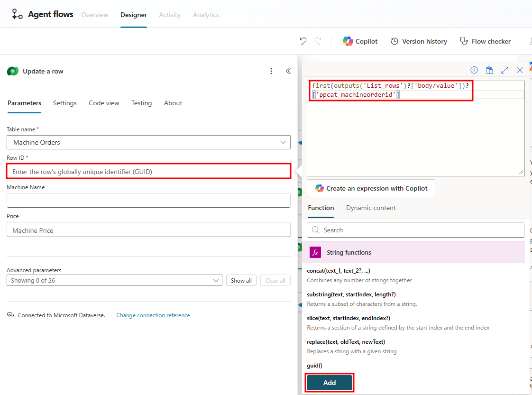532x395 pixels.
Task: Paste from clipboard in expression editor
Action: (489, 70)
